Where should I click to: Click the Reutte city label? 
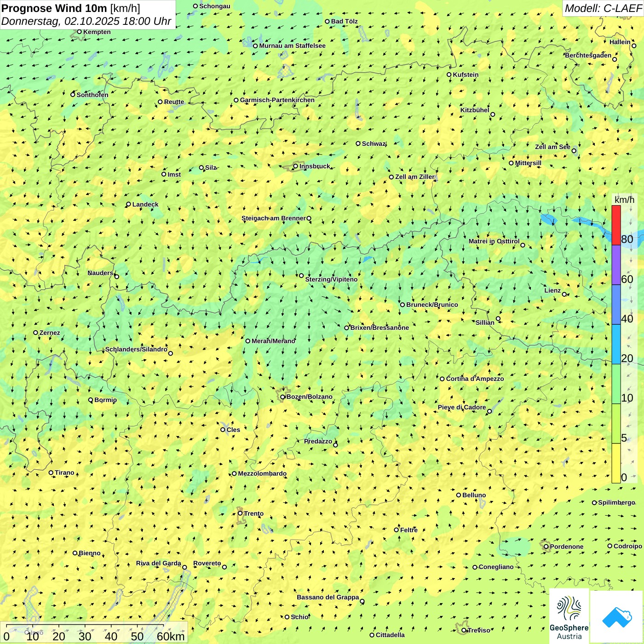click(174, 102)
